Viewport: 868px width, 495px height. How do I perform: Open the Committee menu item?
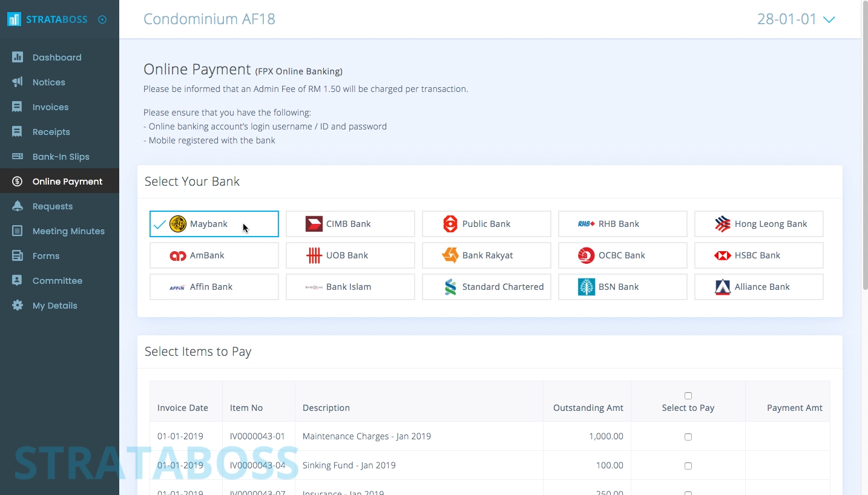point(59,280)
